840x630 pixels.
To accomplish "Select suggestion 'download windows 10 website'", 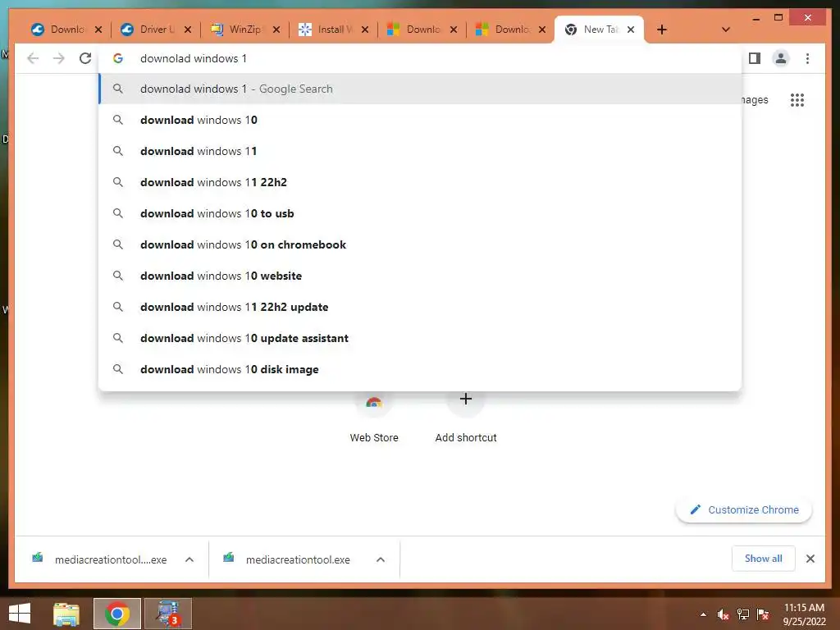I will click(420, 276).
